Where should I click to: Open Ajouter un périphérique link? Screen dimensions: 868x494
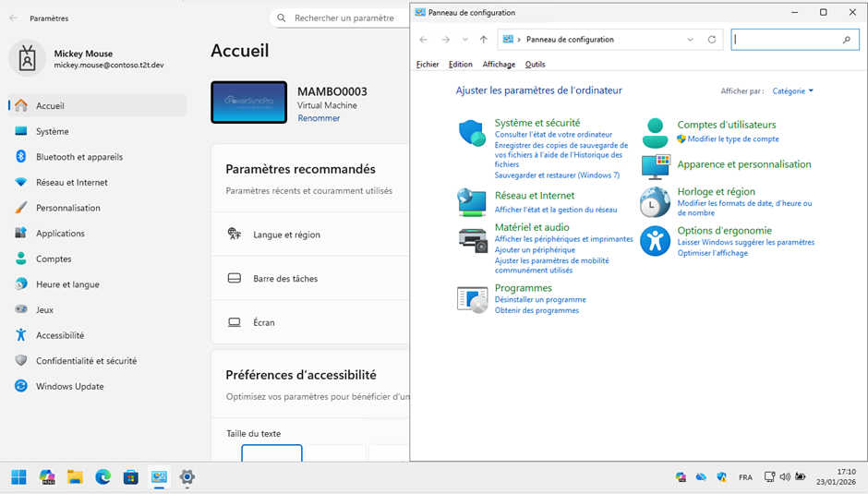(x=535, y=249)
